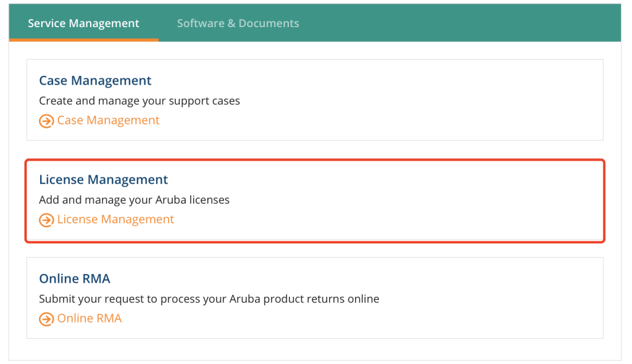Viewport: 632px width, 364px height.
Task: Select the blue License Management heading
Action: 103,180
